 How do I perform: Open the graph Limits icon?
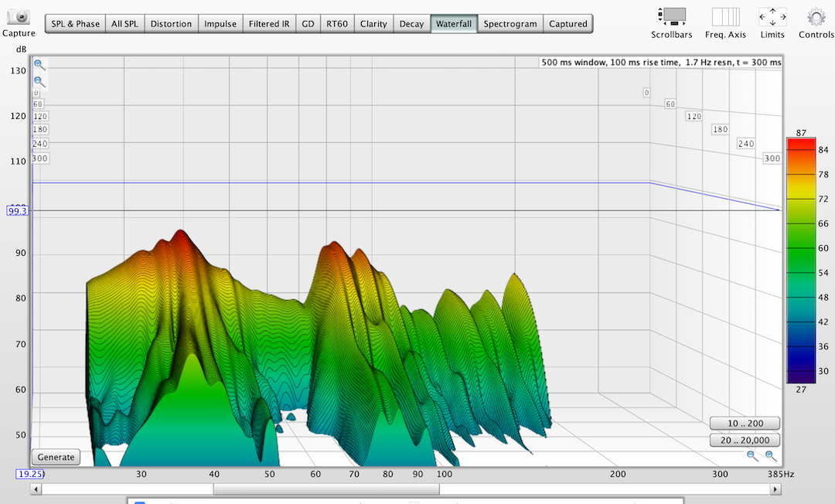[x=772, y=16]
